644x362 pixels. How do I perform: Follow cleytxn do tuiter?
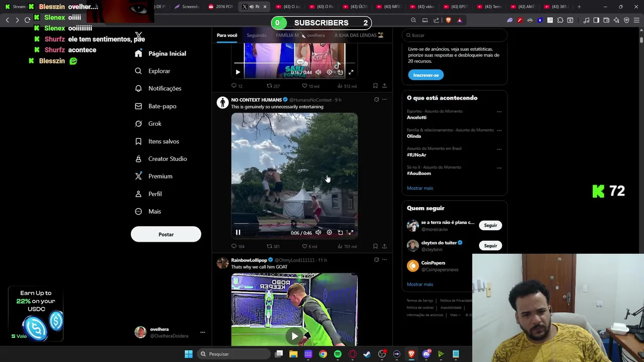(x=491, y=245)
